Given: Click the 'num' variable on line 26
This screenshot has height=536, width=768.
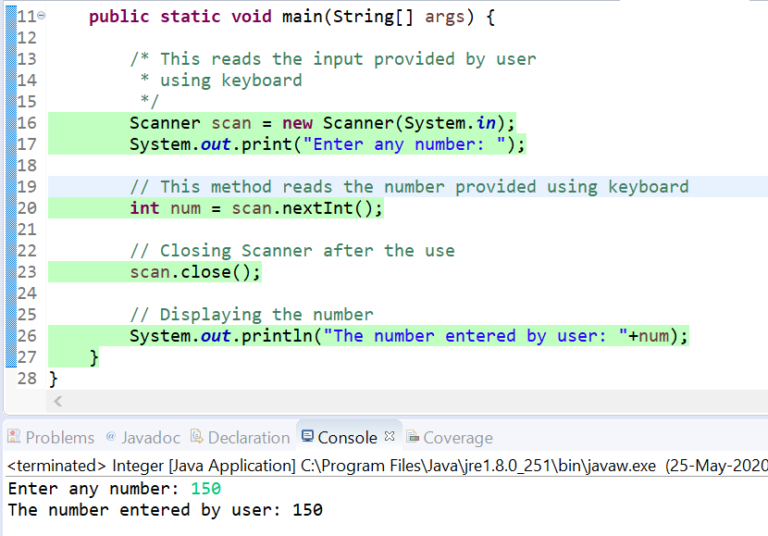Looking at the screenshot, I should coord(654,336).
